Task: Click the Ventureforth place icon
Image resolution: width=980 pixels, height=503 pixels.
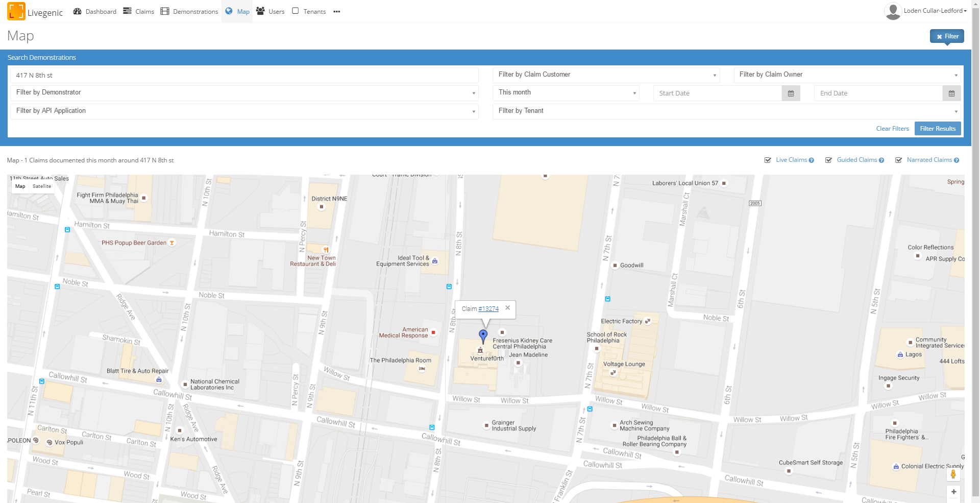Action: click(480, 350)
